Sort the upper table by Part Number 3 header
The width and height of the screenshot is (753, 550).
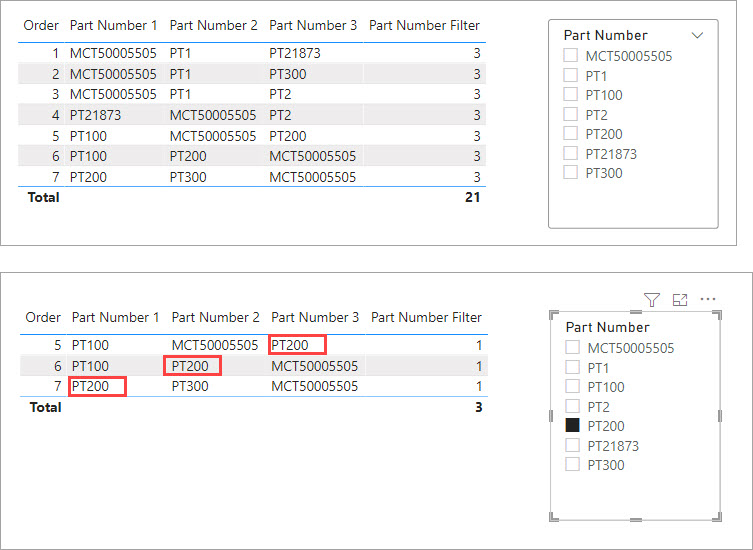tap(313, 25)
